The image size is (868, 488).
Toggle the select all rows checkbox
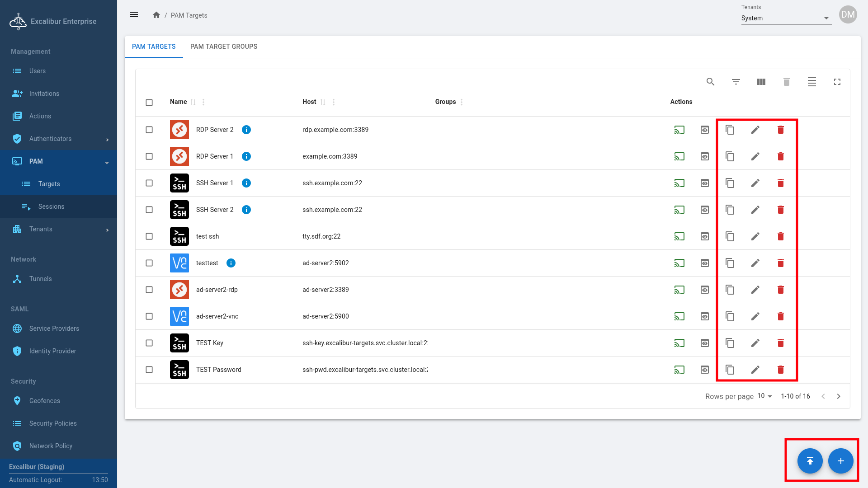149,103
